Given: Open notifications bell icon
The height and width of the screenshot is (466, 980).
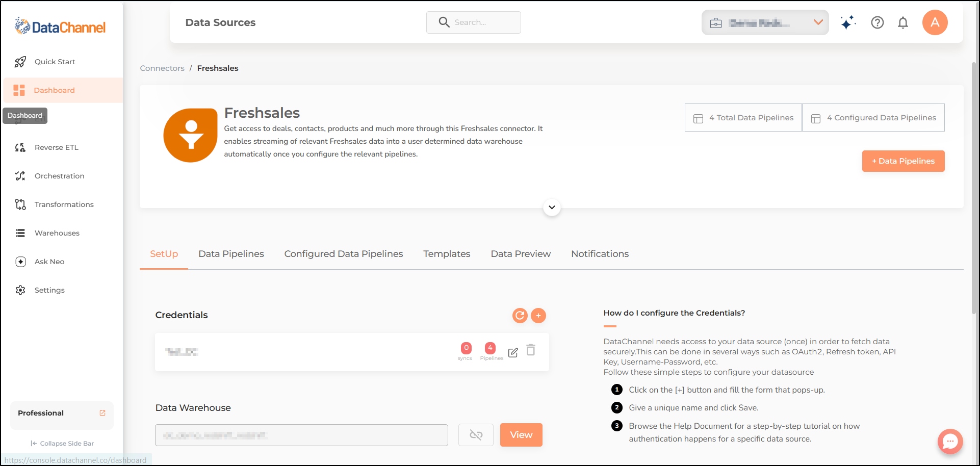Looking at the screenshot, I should (903, 22).
